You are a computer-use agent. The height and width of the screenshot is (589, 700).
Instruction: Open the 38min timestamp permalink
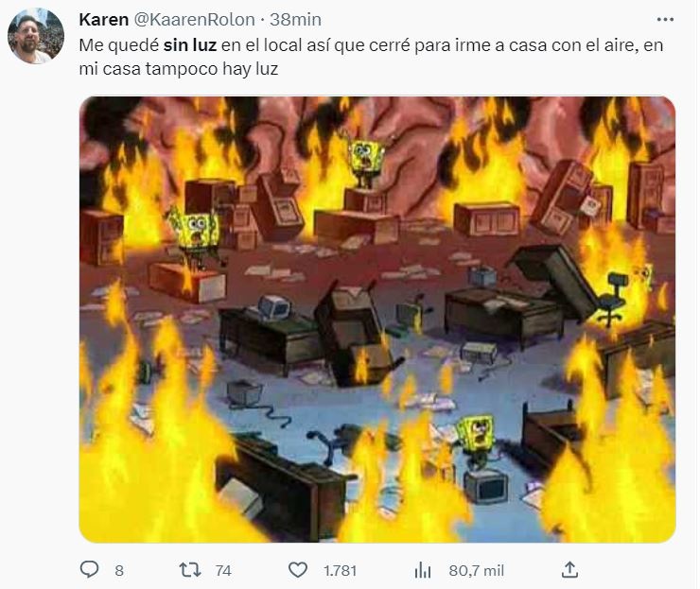[295, 20]
